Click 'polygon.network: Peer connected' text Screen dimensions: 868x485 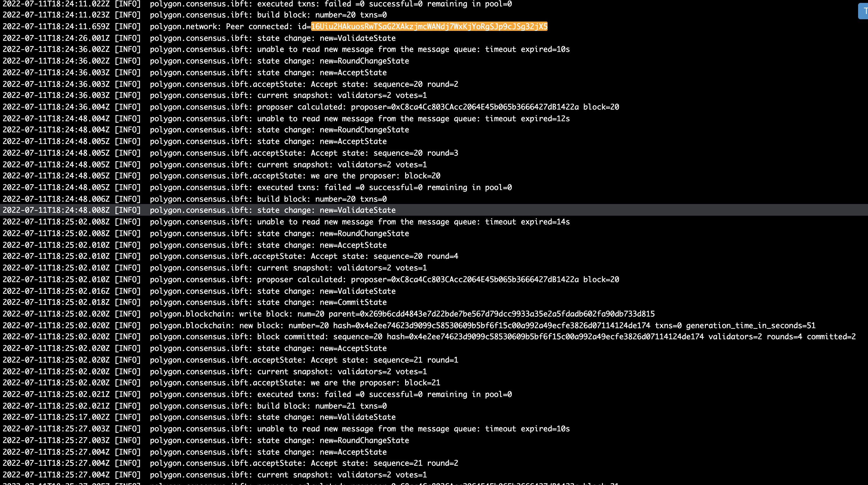coord(221,26)
